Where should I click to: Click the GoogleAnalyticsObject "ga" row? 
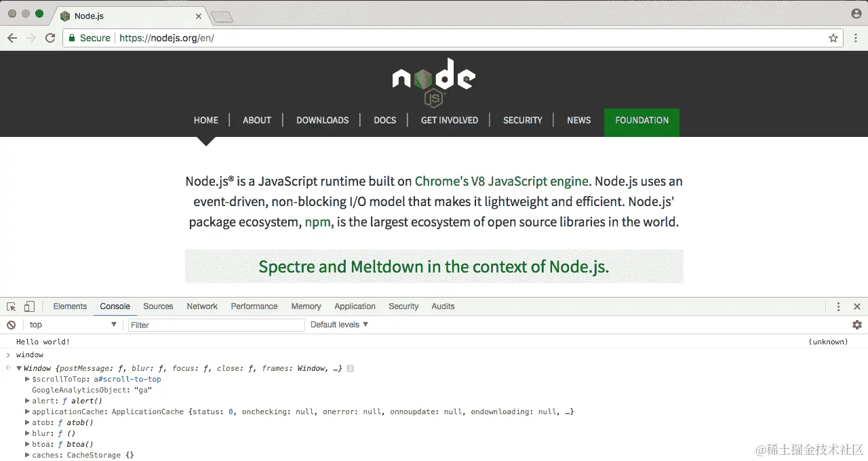(92, 390)
